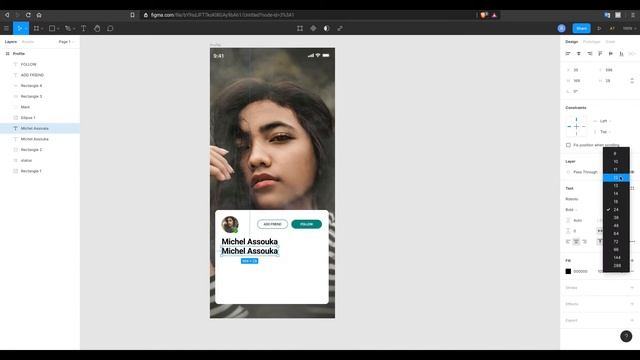Open the Left horizontal constraint dropdown

605,121
